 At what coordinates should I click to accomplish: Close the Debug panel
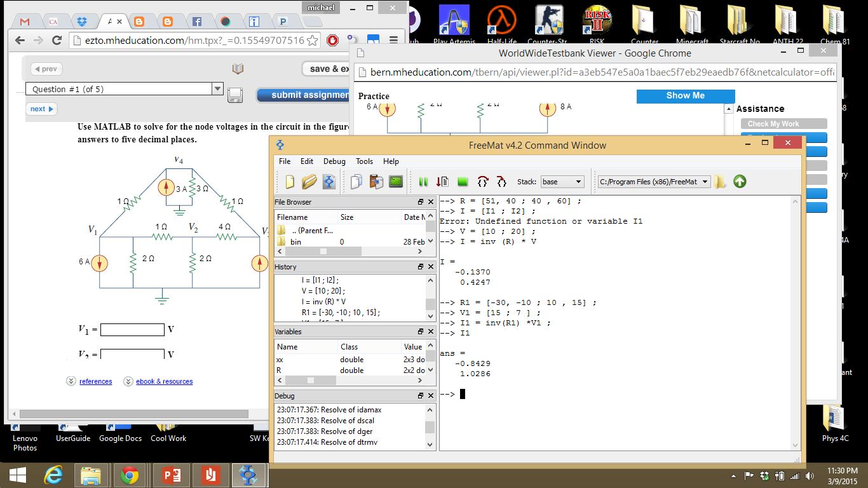click(x=431, y=396)
